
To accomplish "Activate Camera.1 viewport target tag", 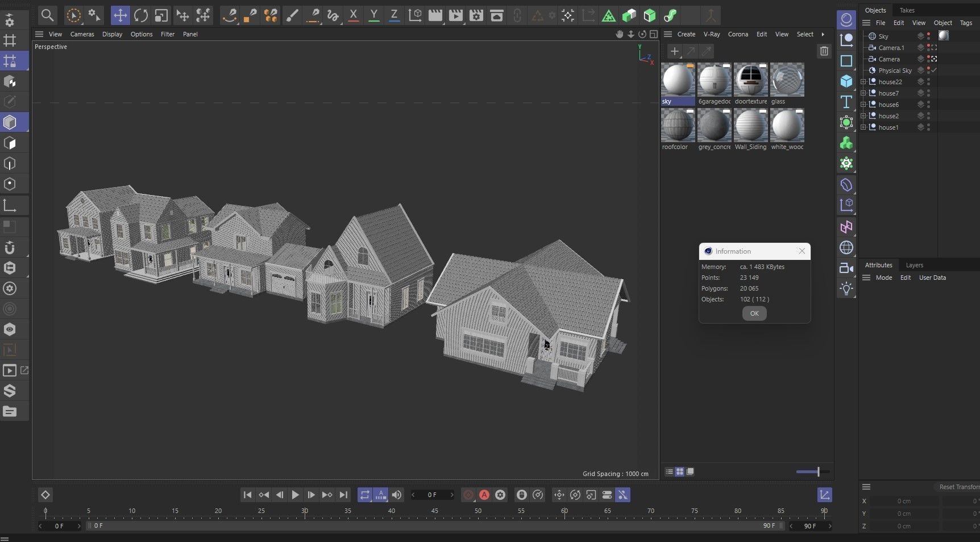I will click(x=934, y=48).
